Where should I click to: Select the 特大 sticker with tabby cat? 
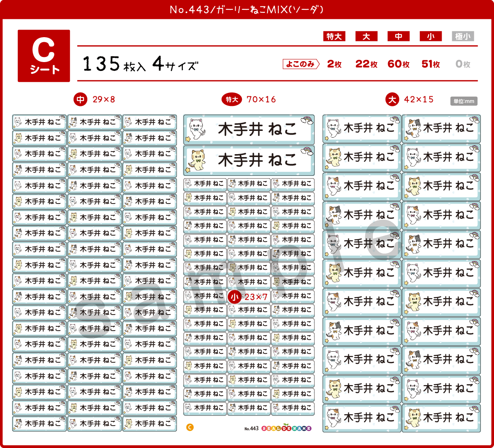pos(249,160)
